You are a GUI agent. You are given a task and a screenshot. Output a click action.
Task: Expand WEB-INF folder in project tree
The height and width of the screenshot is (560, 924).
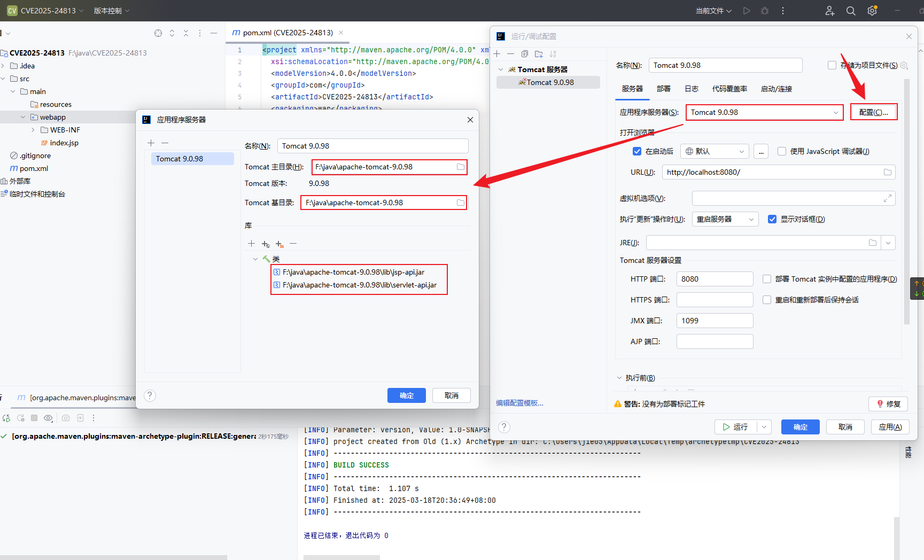point(33,130)
